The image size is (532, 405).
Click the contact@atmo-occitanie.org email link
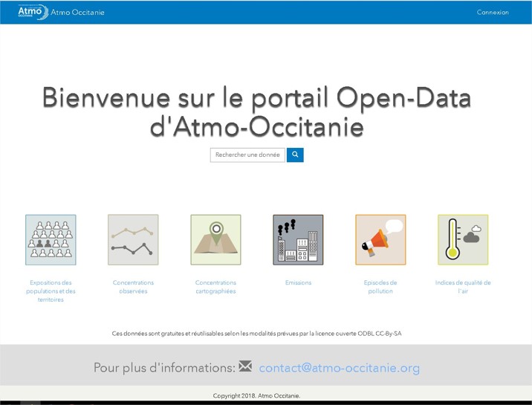click(340, 368)
